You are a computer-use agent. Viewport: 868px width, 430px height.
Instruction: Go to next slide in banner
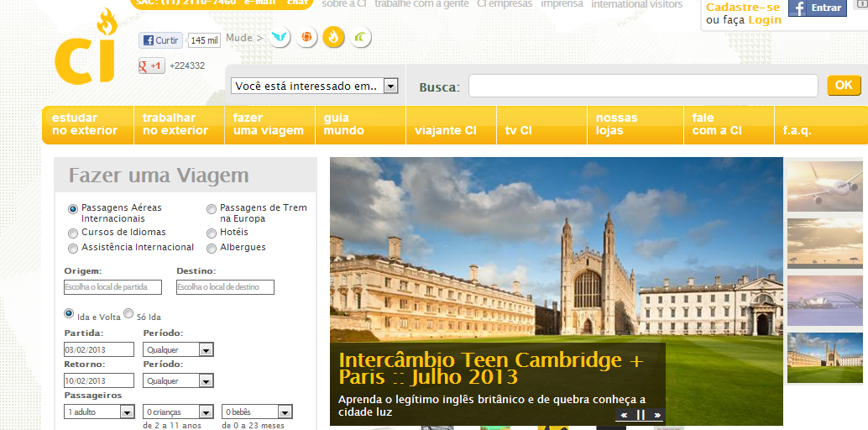[657, 415]
